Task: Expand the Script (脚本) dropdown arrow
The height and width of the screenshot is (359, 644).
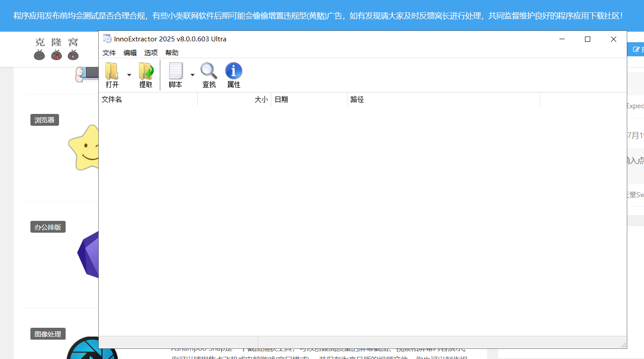Action: (192, 75)
